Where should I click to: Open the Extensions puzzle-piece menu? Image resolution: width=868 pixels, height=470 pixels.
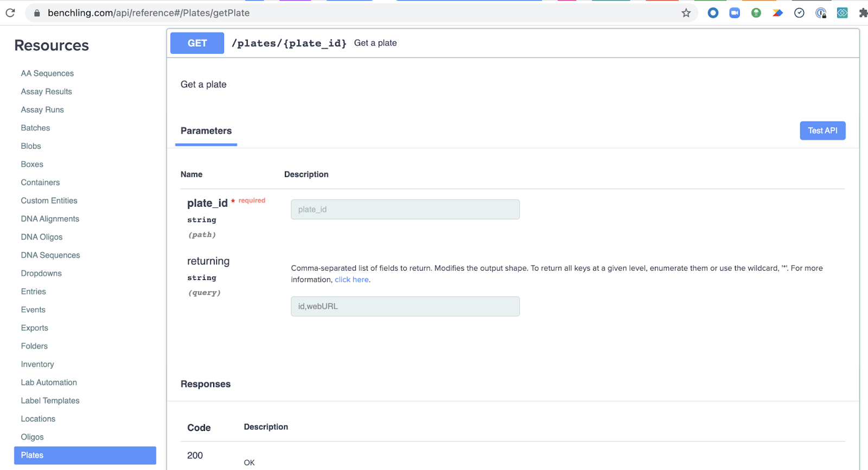point(863,13)
